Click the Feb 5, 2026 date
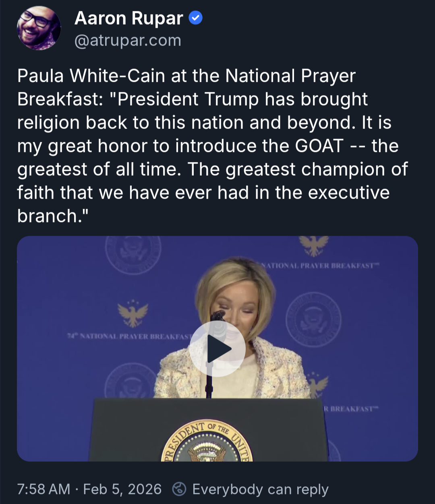435x504 pixels. pos(122,489)
